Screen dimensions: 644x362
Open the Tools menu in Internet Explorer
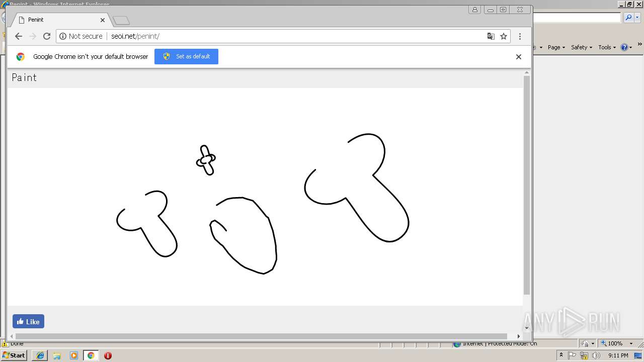coord(607,47)
